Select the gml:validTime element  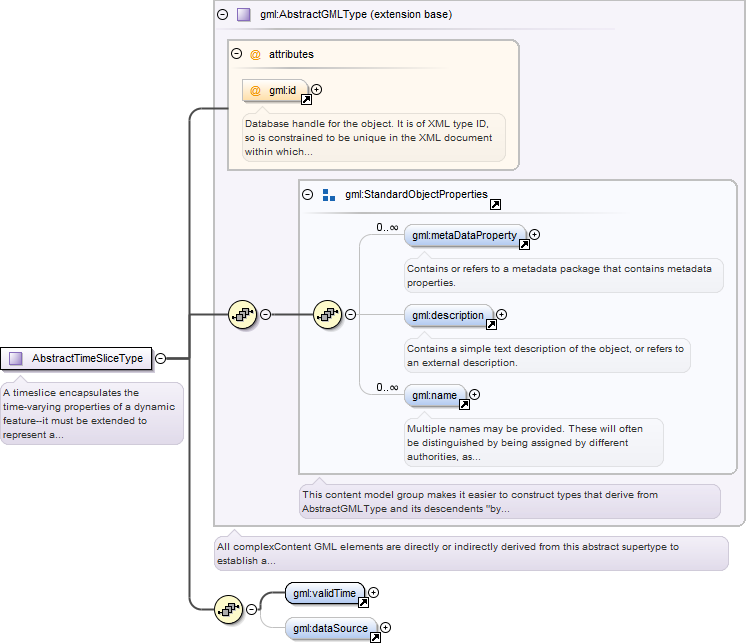(325, 594)
